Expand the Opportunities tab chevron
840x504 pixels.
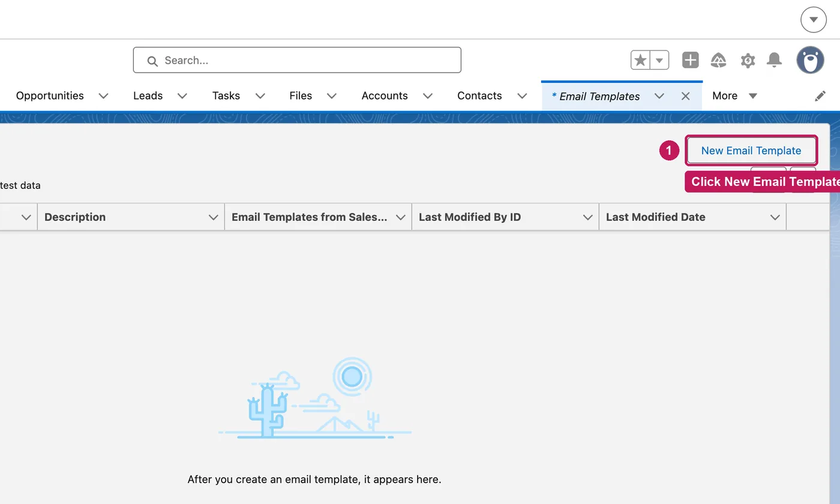point(103,96)
